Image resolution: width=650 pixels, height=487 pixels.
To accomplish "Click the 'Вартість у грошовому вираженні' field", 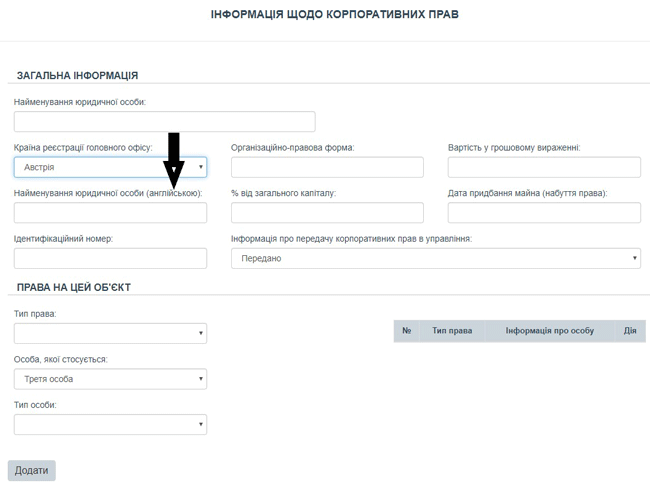I will click(x=543, y=168).
